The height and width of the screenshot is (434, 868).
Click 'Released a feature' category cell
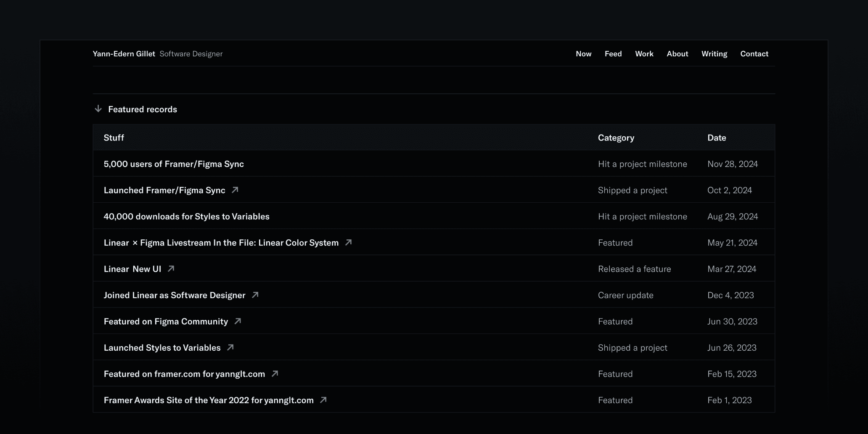pyautogui.click(x=635, y=269)
